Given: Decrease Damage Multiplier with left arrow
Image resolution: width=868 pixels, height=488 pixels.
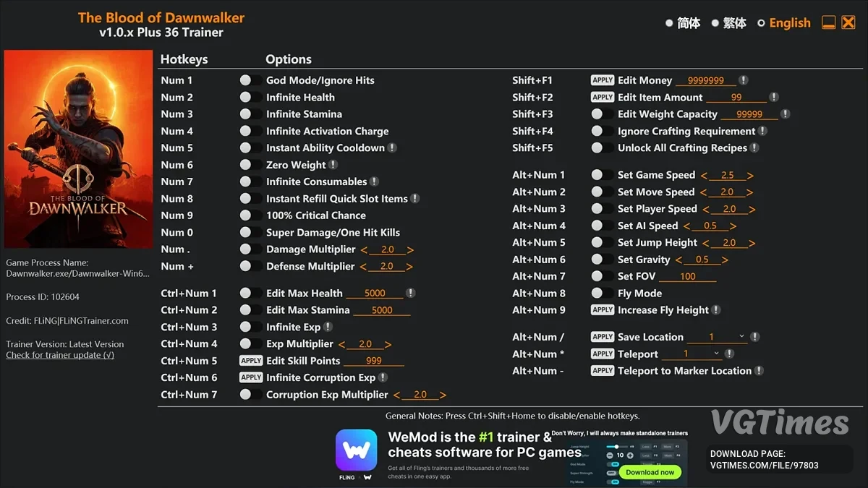Looking at the screenshot, I should click(x=364, y=249).
